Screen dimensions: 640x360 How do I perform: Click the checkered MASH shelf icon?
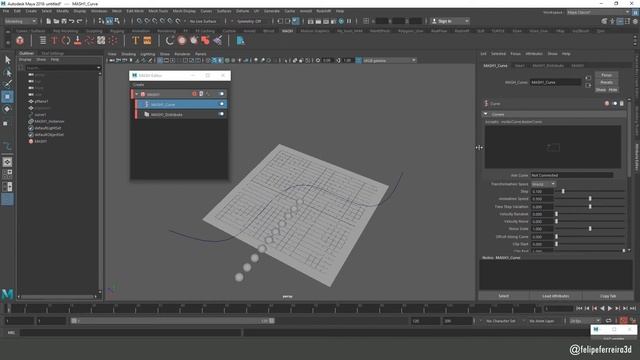pyautogui.click(x=101, y=40)
